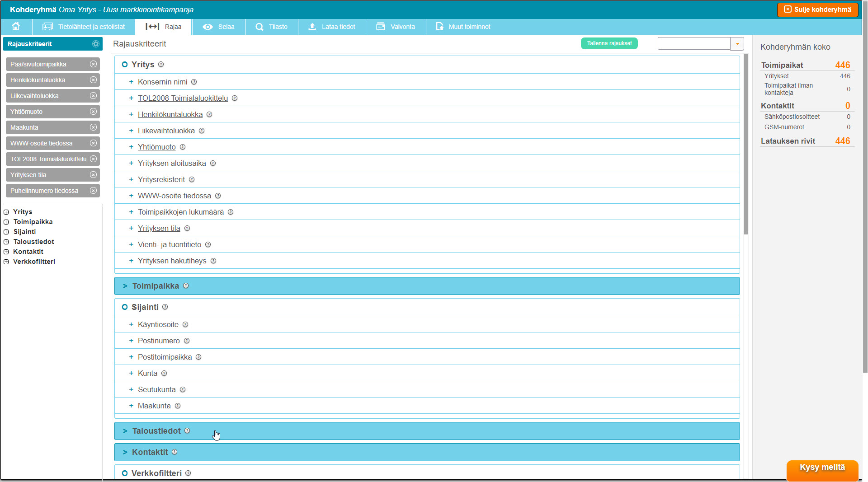Click Sulje kohderyhmä button
This screenshot has width=868, height=482.
pyautogui.click(x=817, y=9)
